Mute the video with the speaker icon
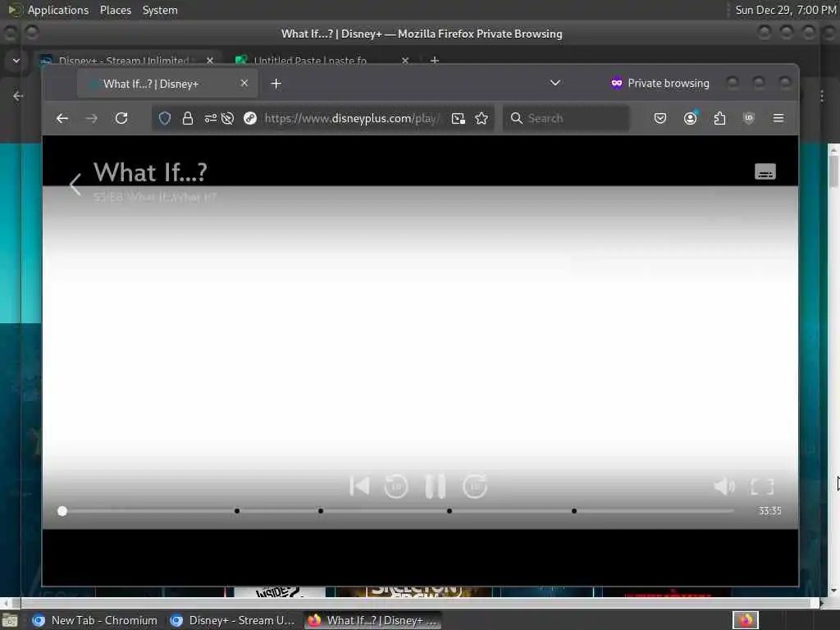840x630 pixels. coord(724,486)
